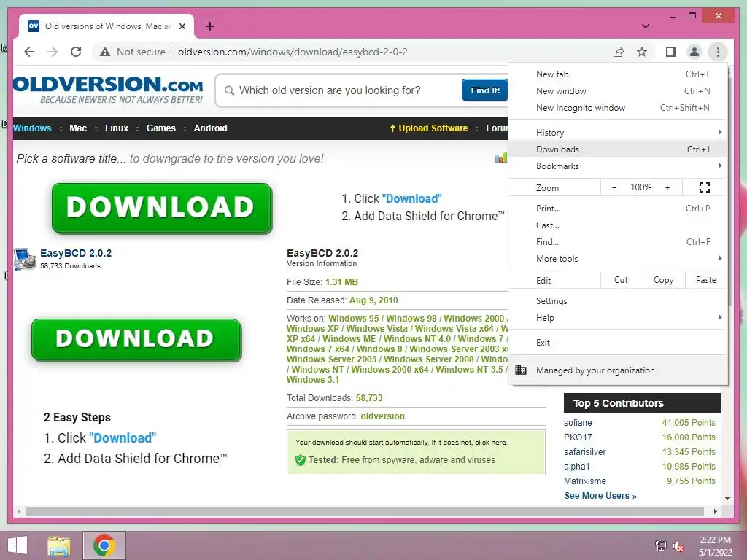Open Settings from the Chrome menu
Screen dimensions: 747x560
(617, 301)
